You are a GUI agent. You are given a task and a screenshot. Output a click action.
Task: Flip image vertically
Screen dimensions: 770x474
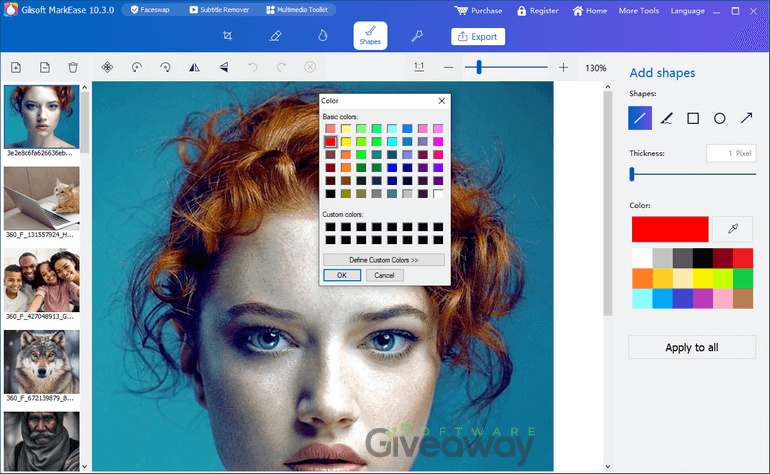(x=223, y=67)
